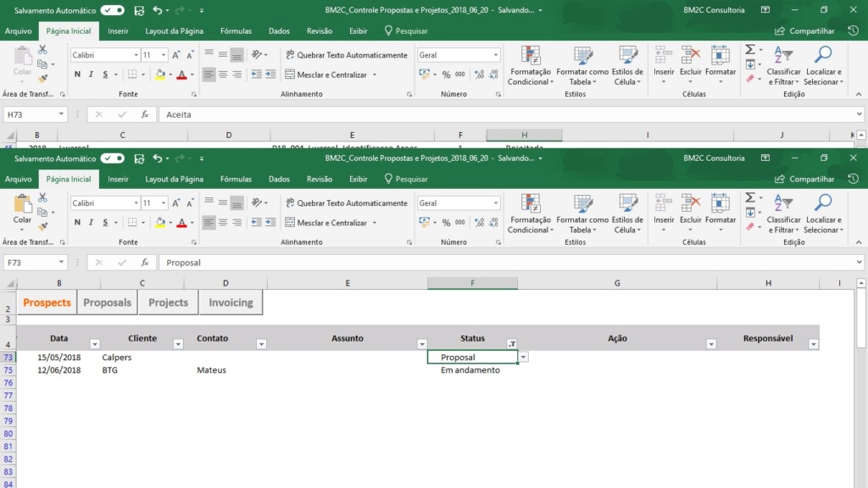Click Formatar cells button in front window
This screenshot has width=868, height=488.
[x=721, y=213]
